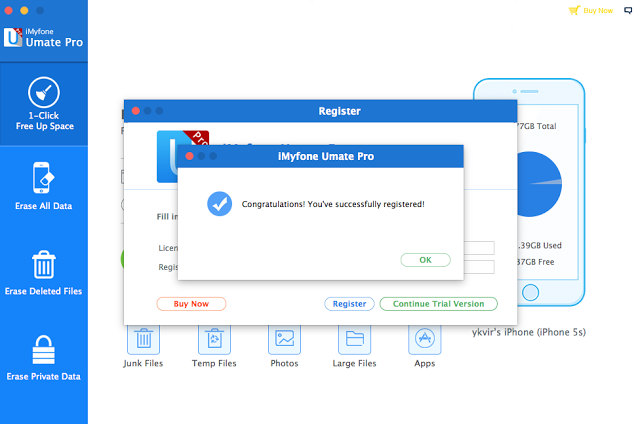Screen dimensions: 640x424
Task: Select the Temp Files icon
Action: [x=214, y=339]
